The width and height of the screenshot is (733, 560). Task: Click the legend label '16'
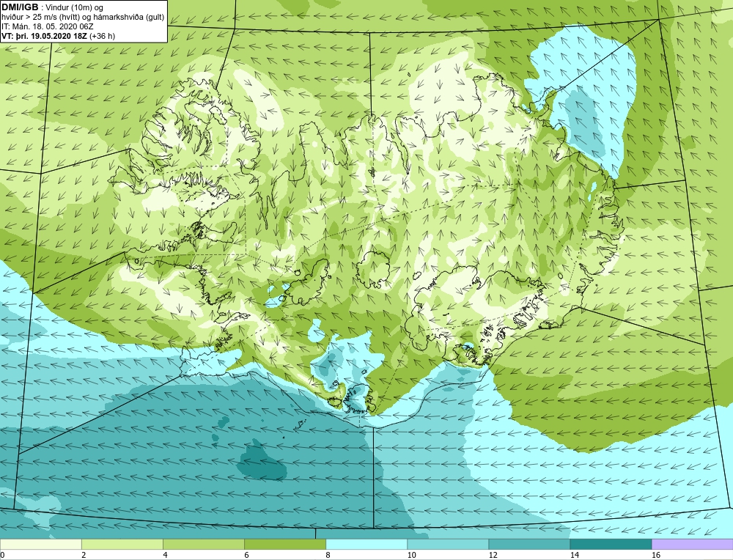pyautogui.click(x=655, y=555)
